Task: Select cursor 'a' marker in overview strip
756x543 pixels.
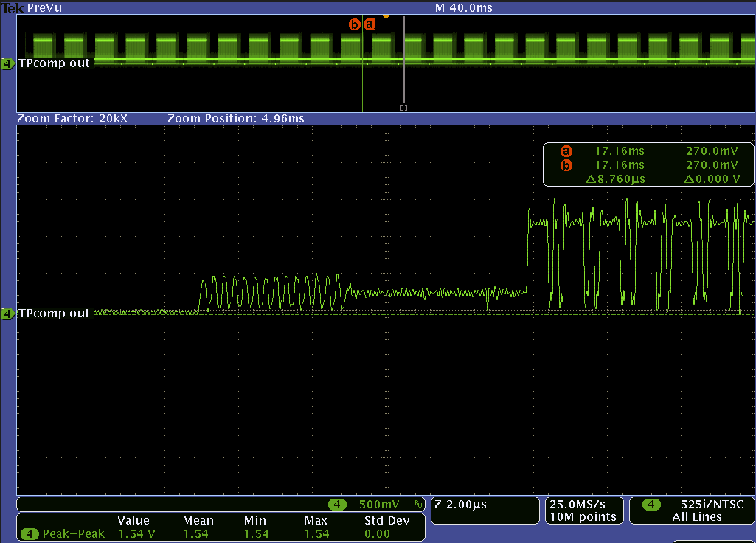Action: point(370,24)
